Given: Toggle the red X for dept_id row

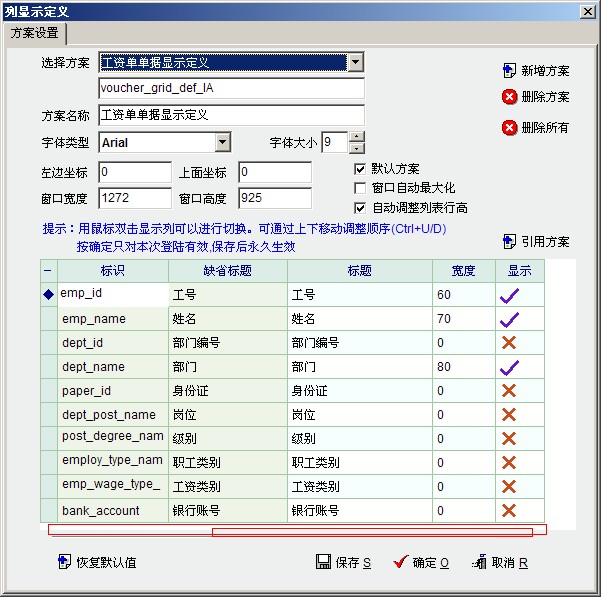Looking at the screenshot, I should (509, 343).
